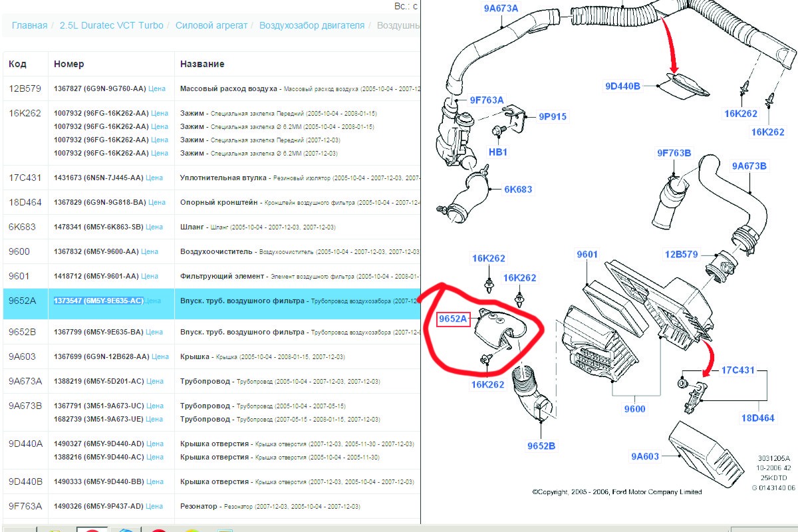Click Воздухоочиститель part name
Viewport: 798px width, 532px height.
click(x=217, y=251)
